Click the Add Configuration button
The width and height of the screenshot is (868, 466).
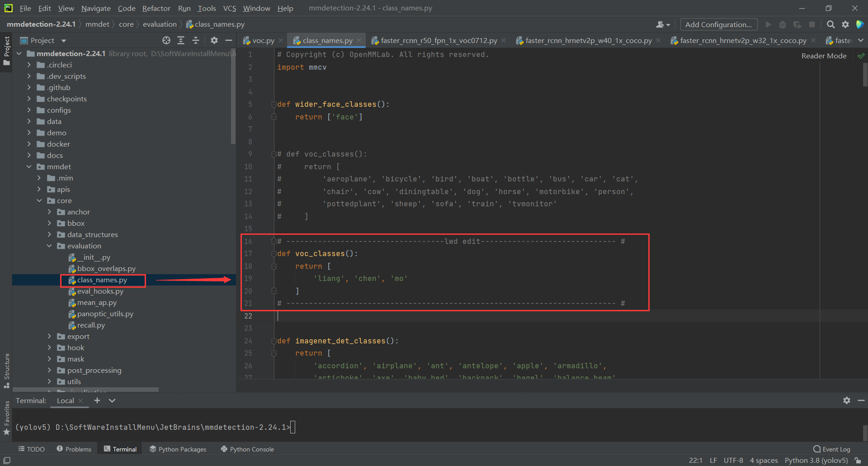718,24
